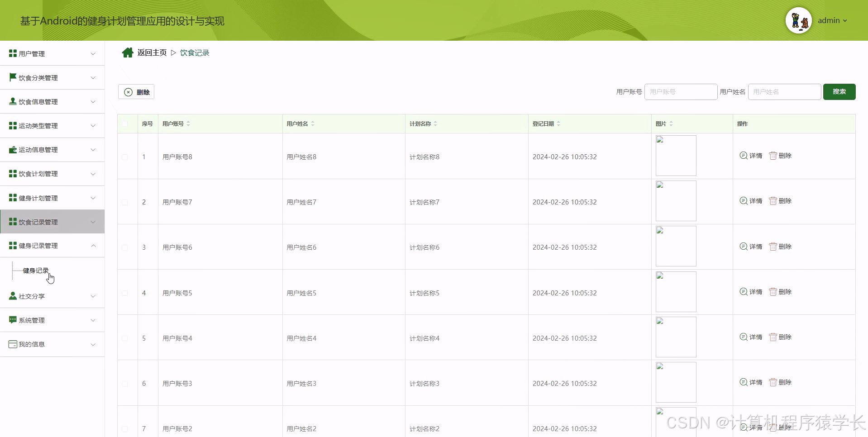Screen dimensions: 868x437
Task: Toggle the select-all checkbox in table header
Action: coord(125,123)
